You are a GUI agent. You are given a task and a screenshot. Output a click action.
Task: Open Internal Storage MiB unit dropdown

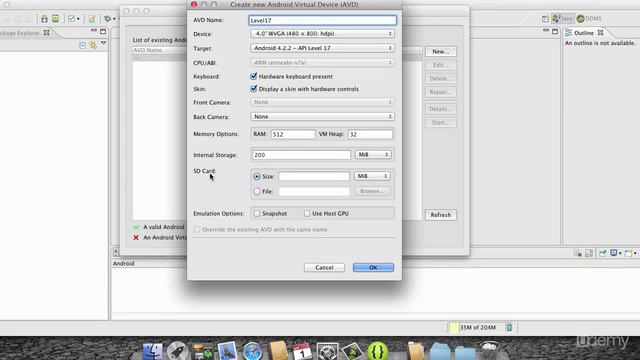tap(373, 155)
